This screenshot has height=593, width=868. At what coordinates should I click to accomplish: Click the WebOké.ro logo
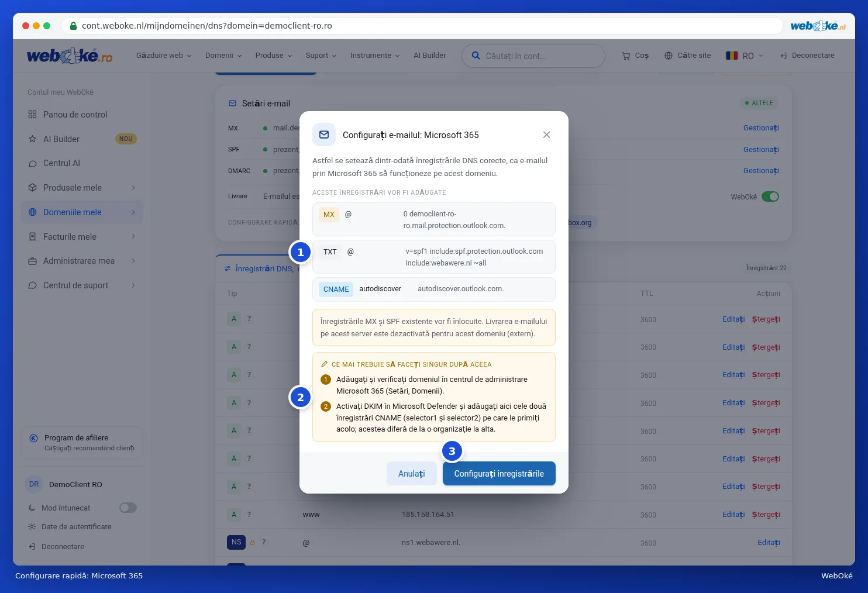(x=70, y=56)
